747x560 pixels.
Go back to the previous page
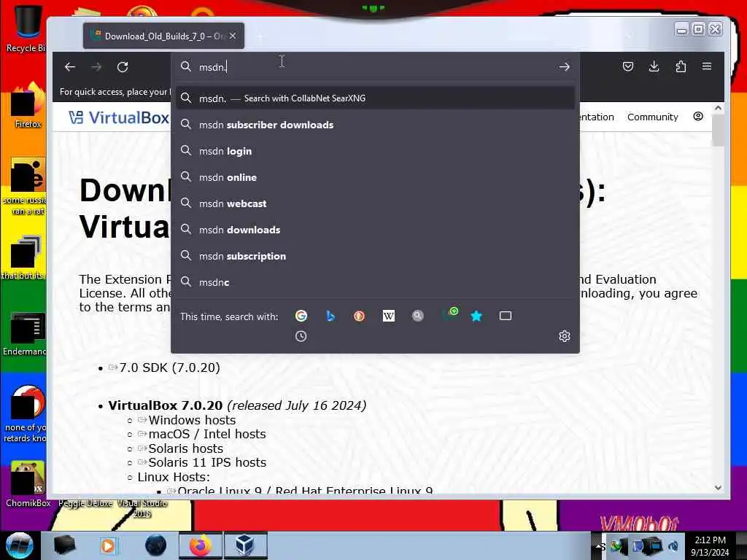click(70, 67)
